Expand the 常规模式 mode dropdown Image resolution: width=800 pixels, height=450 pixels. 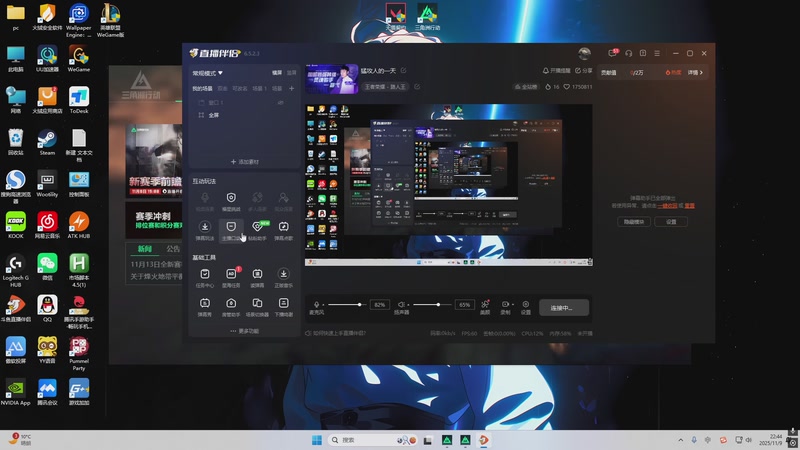pos(208,73)
